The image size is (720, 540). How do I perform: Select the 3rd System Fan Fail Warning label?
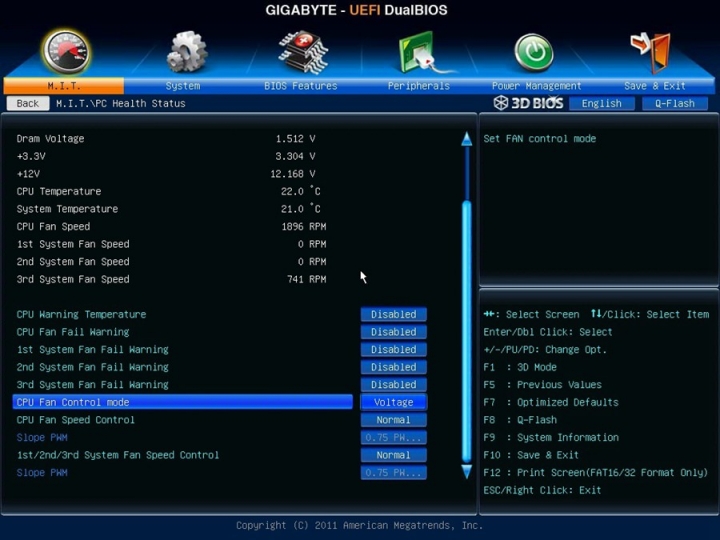(93, 385)
